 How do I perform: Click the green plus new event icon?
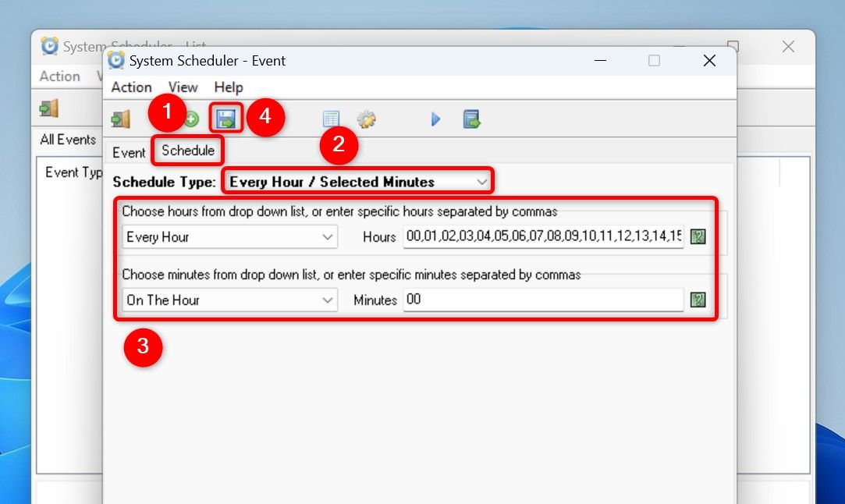(x=191, y=119)
